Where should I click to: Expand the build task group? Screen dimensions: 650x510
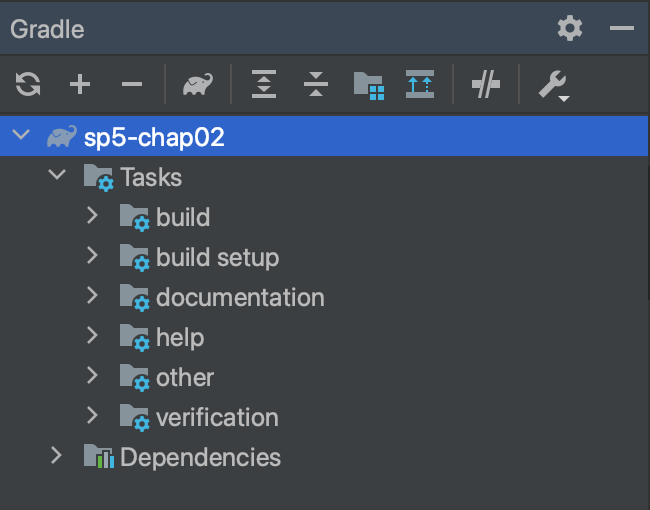click(92, 216)
